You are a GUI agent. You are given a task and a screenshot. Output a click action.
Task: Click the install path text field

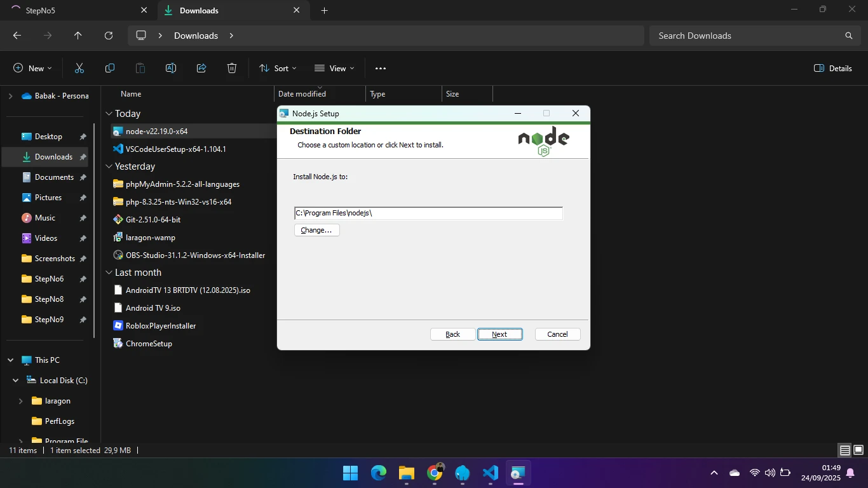(428, 213)
